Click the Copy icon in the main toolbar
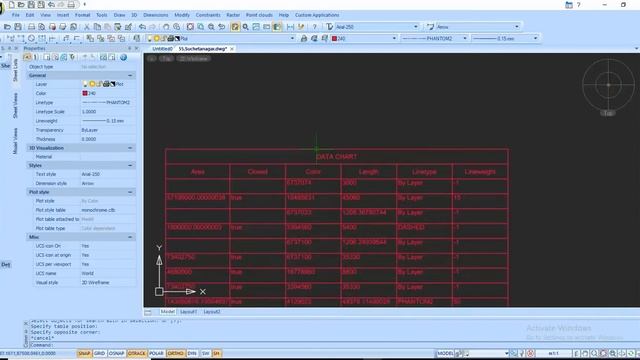Image resolution: width=640 pixels, height=360 pixels. [97, 27]
